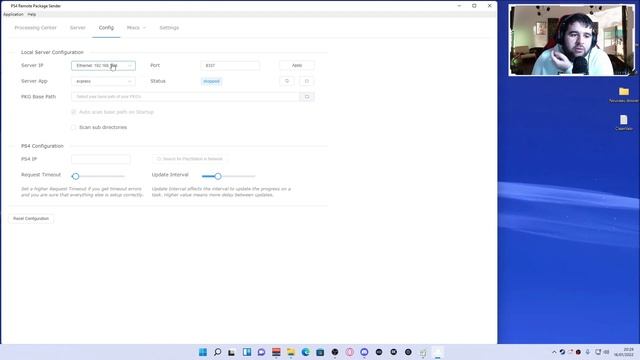Screen dimensions: 640x360
Task: Open Microsoft Store from the taskbar
Action: coord(320,352)
